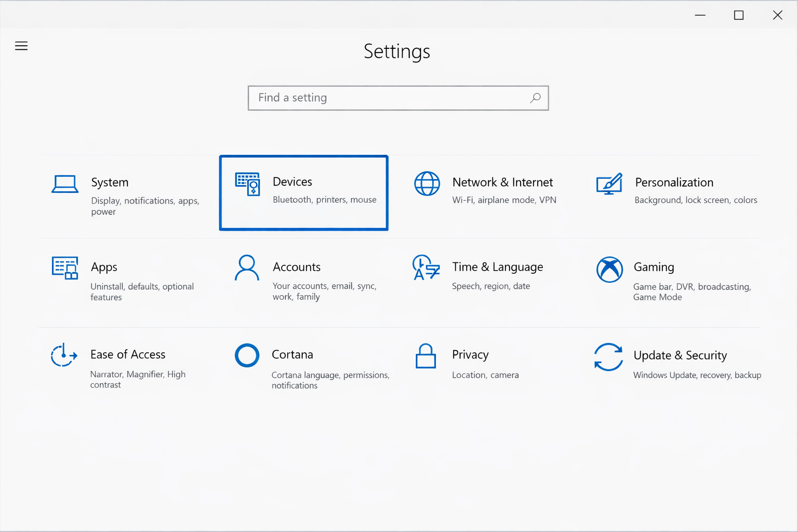
Task: Click 'Windows Update, recovery, backup' text
Action: [x=697, y=375]
